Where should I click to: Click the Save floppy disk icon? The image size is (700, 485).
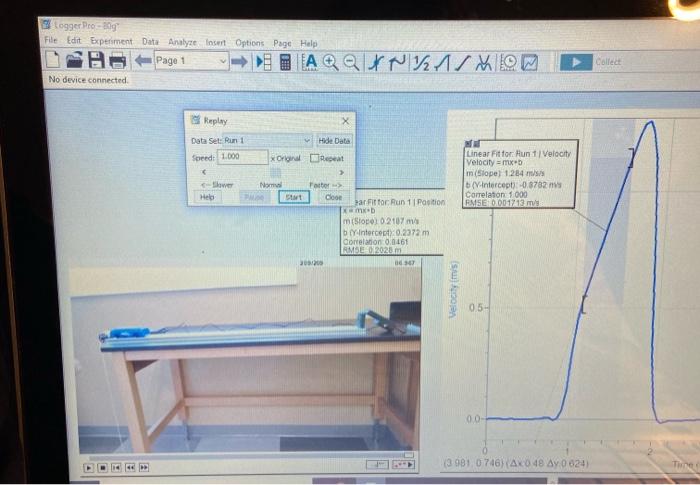pyautogui.click(x=96, y=60)
